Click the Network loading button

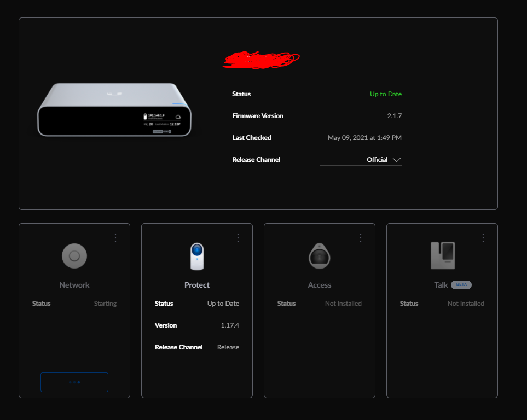point(74,382)
